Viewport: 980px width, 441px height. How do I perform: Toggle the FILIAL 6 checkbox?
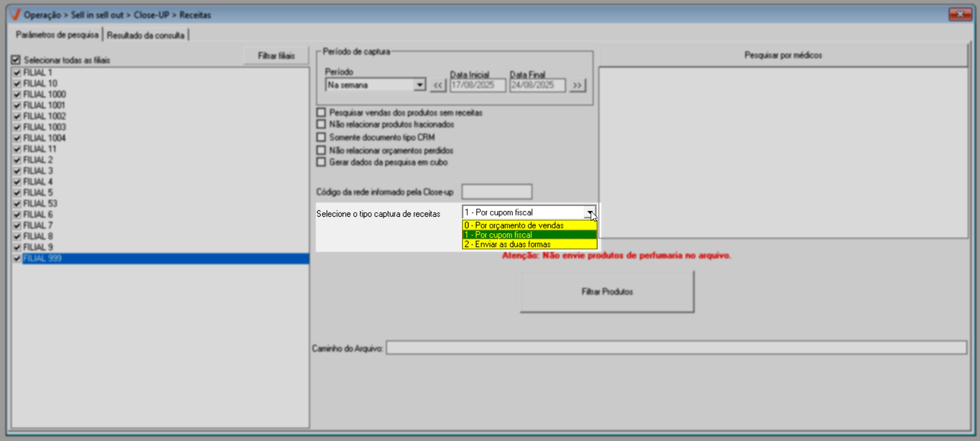click(x=17, y=215)
